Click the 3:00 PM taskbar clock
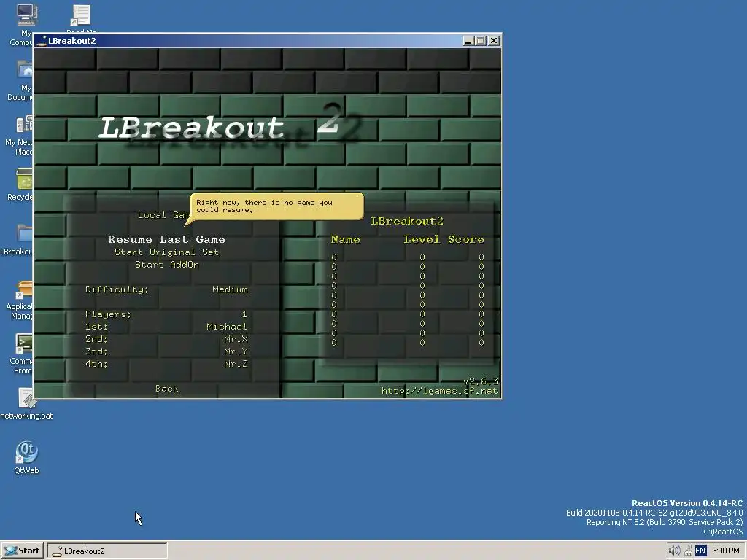This screenshot has height=560, width=747. 726,551
